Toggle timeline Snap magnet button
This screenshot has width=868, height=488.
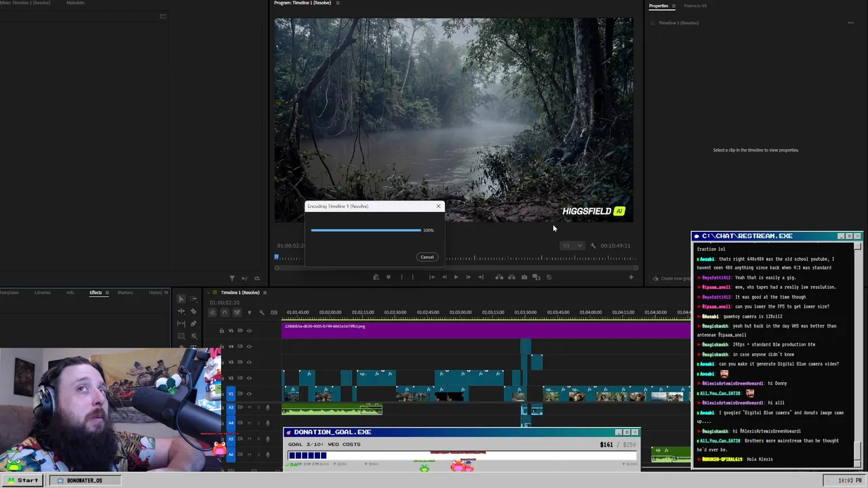pyautogui.click(x=224, y=312)
